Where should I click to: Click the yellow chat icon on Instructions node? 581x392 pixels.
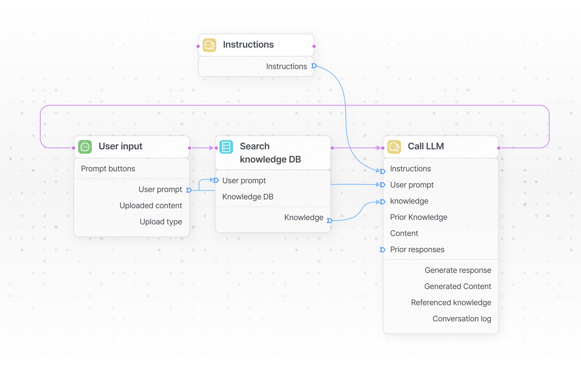pos(209,45)
